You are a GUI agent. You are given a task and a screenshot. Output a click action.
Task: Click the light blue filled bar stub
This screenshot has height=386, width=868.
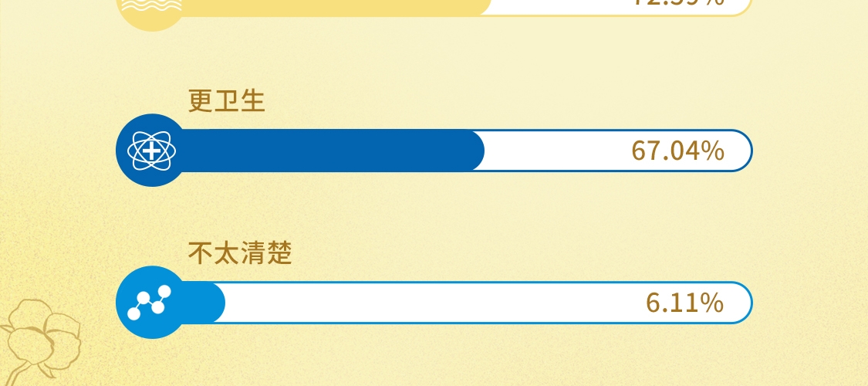207,303
